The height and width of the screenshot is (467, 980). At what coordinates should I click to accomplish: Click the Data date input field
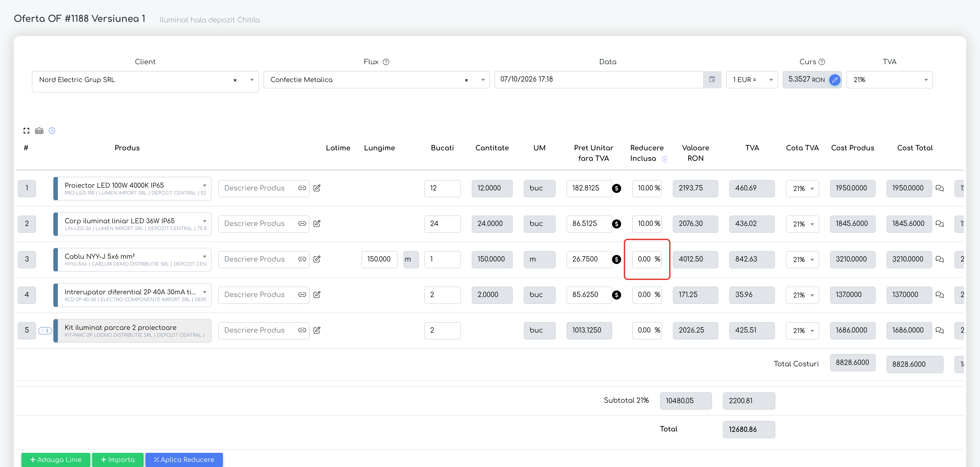click(599, 80)
